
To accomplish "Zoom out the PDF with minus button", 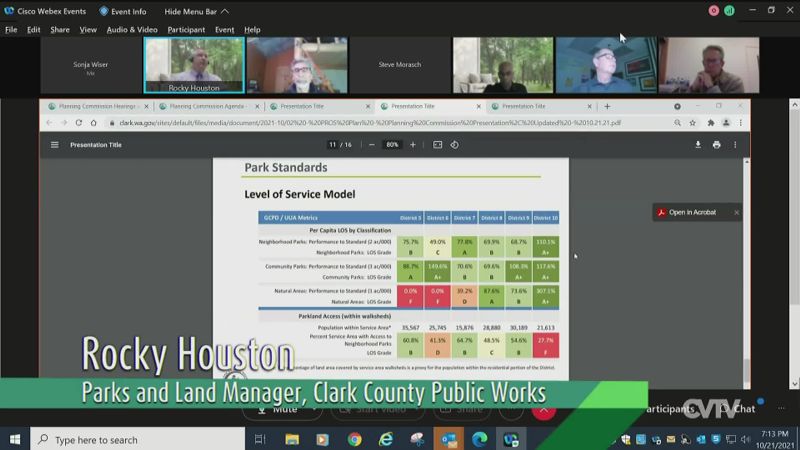I will (x=371, y=145).
